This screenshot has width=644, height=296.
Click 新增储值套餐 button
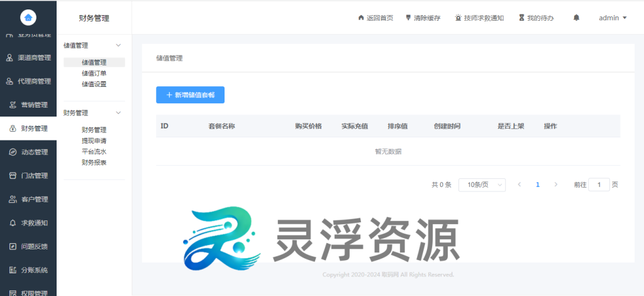pos(190,94)
